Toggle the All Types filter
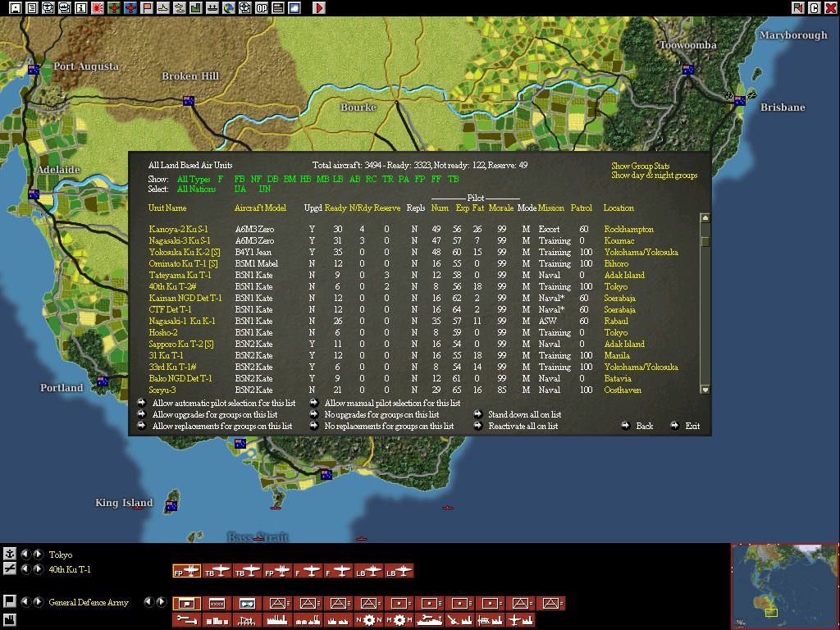The height and width of the screenshot is (630, 840). 194,179
